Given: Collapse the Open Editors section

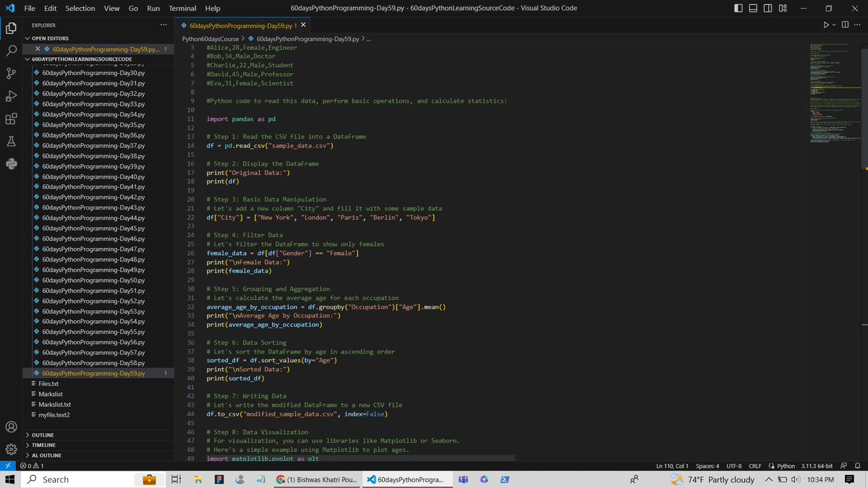Looking at the screenshot, I should (x=98, y=38).
